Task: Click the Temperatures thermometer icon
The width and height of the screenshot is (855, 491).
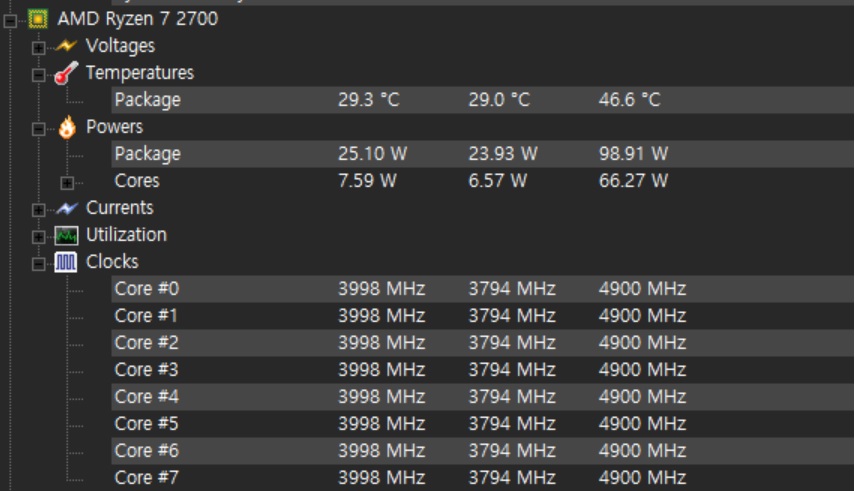Action: [66, 73]
